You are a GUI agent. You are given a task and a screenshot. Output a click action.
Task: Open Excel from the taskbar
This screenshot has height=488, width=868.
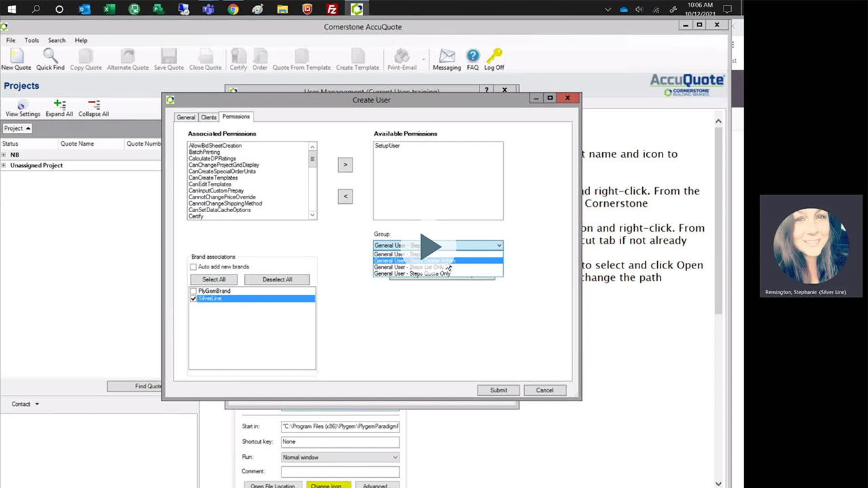(x=109, y=9)
